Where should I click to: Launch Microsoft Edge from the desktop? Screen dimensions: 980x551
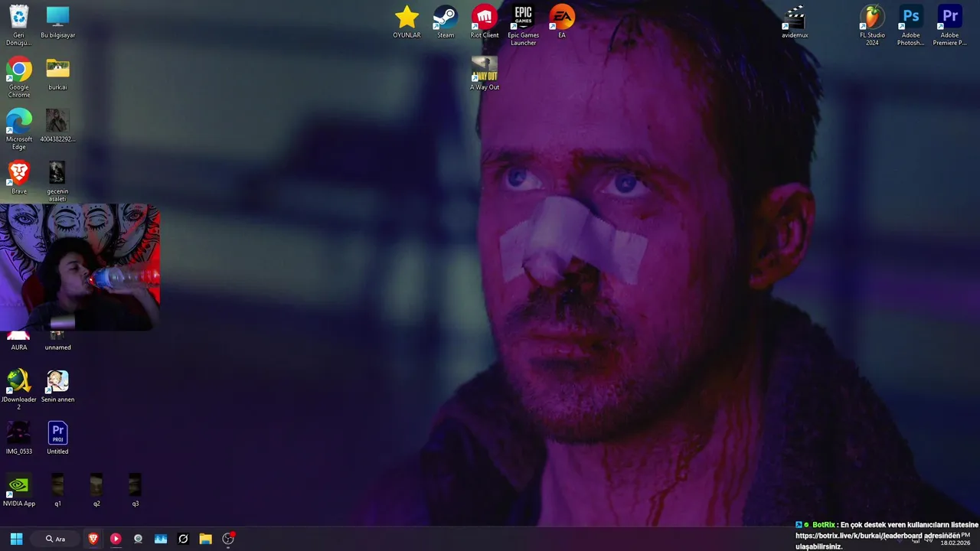(x=19, y=129)
